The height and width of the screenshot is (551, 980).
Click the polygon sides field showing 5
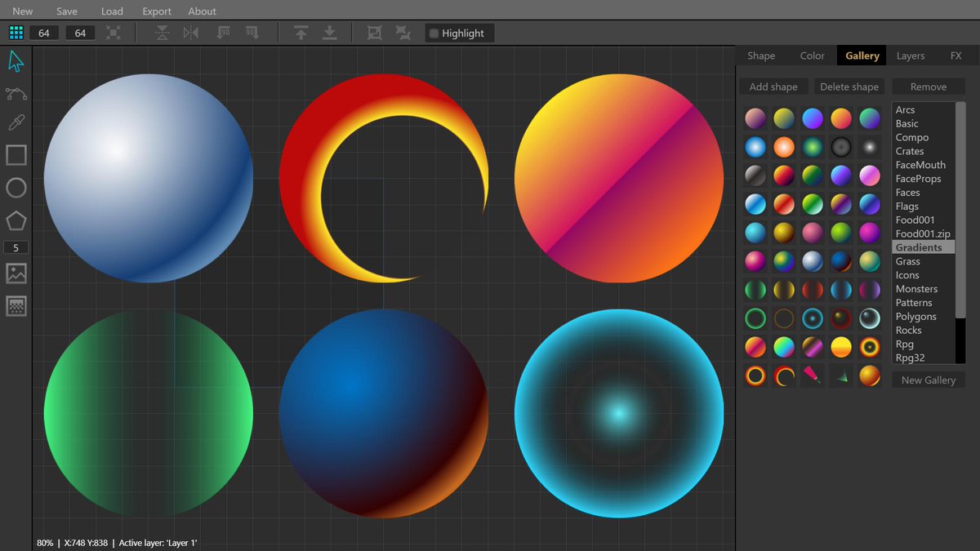tap(16, 248)
